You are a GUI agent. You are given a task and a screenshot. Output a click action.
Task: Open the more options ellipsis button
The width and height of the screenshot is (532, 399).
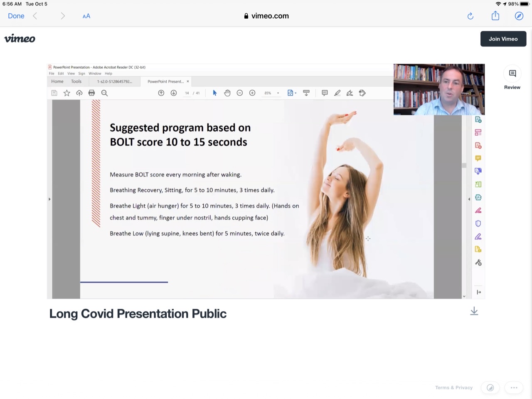tap(514, 387)
